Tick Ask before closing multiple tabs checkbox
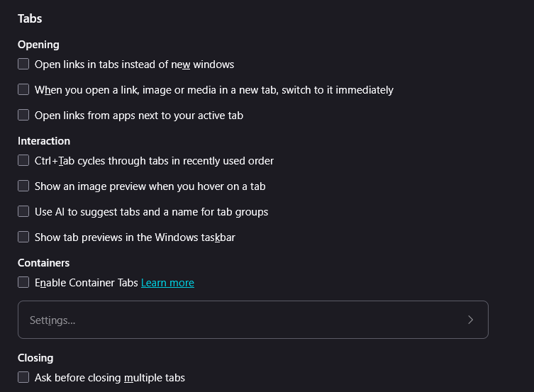Viewport: 534px width, 392px height. point(23,378)
